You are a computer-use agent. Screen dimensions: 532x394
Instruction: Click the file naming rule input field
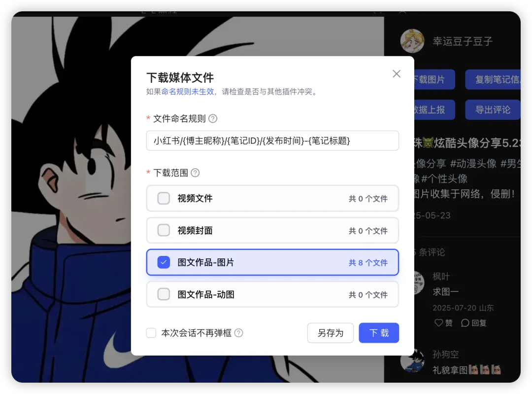[x=272, y=141]
